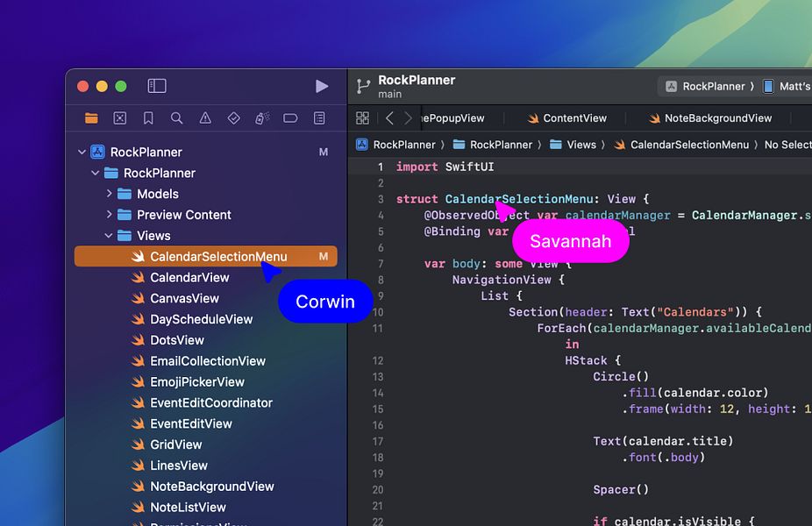Run the project with the Play button
This screenshot has width=812, height=526.
(322, 86)
